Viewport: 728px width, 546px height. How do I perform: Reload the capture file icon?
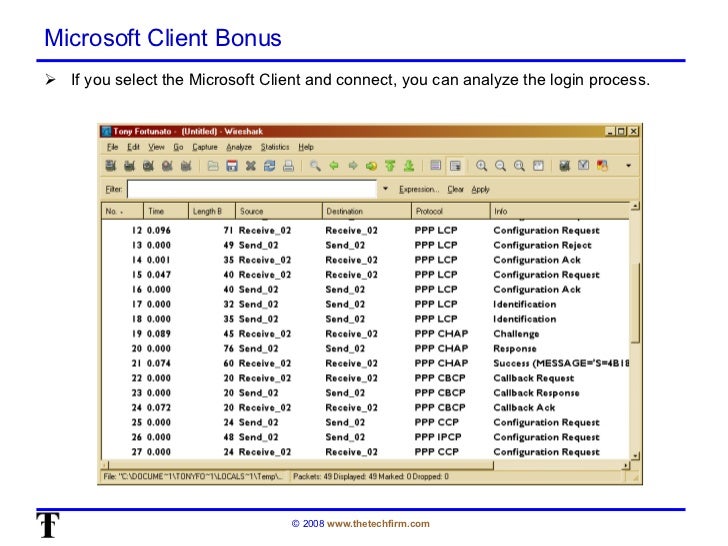[x=269, y=166]
